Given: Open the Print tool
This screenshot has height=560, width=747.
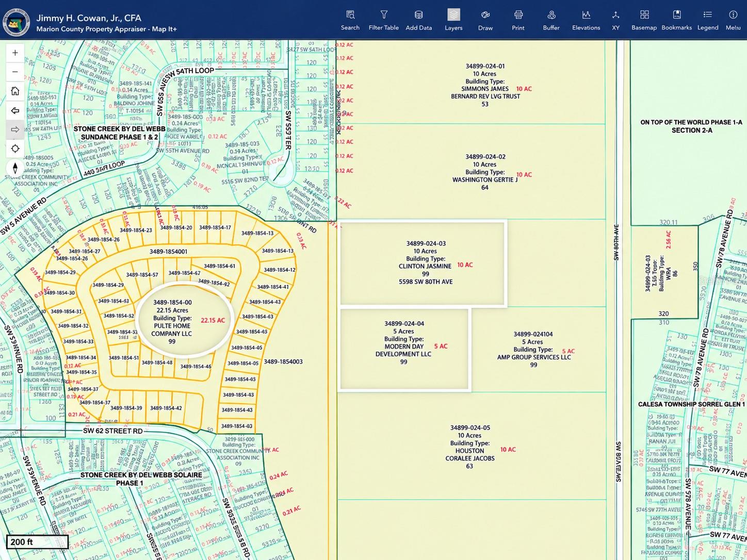Looking at the screenshot, I should point(518,20).
